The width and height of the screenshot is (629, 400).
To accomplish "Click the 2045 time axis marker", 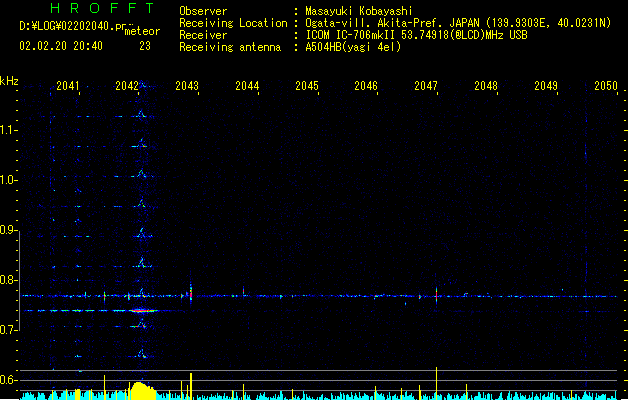I will click(x=307, y=86).
